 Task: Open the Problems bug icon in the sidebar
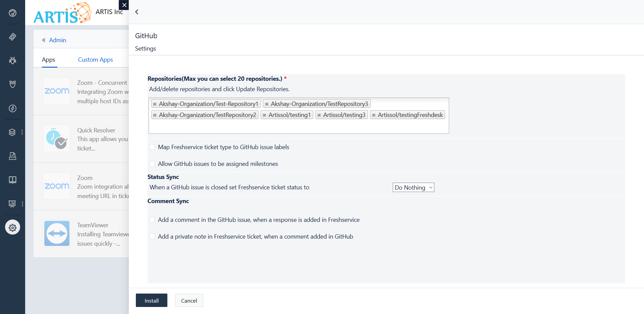[12, 61]
